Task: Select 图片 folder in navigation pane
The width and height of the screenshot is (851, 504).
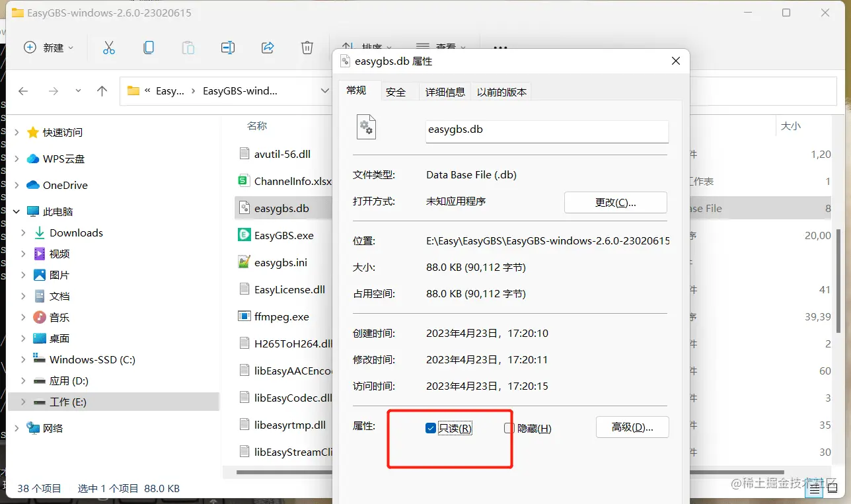Action: click(x=59, y=275)
